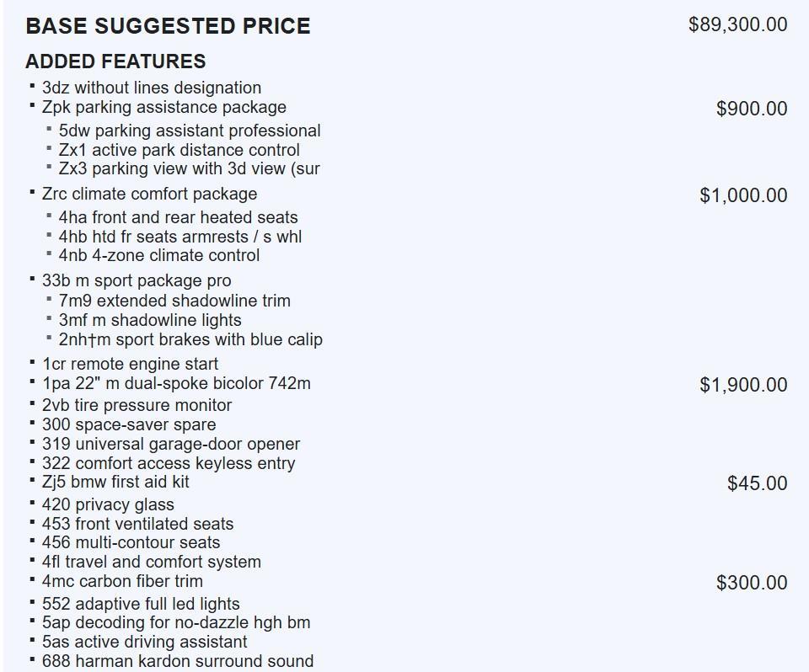Select the 4mc carbon fiber trim line
Screen dimensions: 809x672
coord(122,581)
